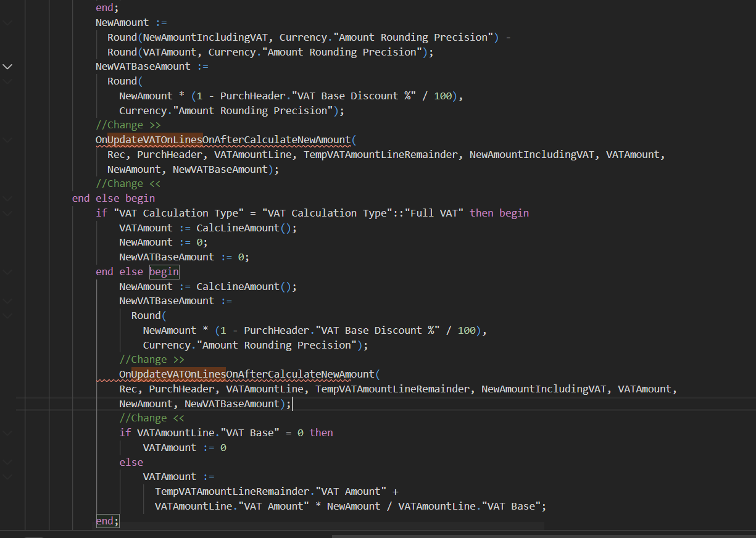
Task: Collapse the fold next to the second 'end else begin'
Action: (7, 271)
